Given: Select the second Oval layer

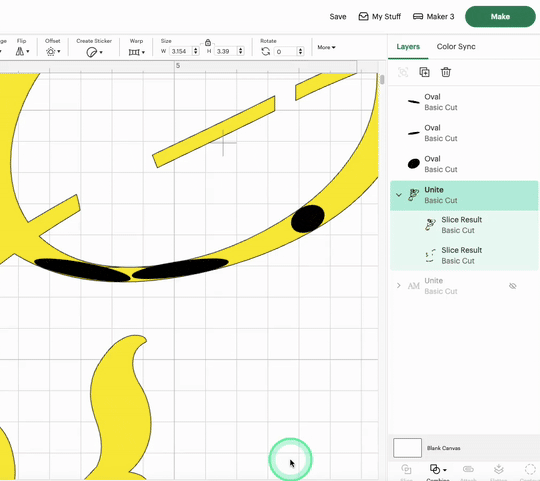Looking at the screenshot, I should (464, 133).
